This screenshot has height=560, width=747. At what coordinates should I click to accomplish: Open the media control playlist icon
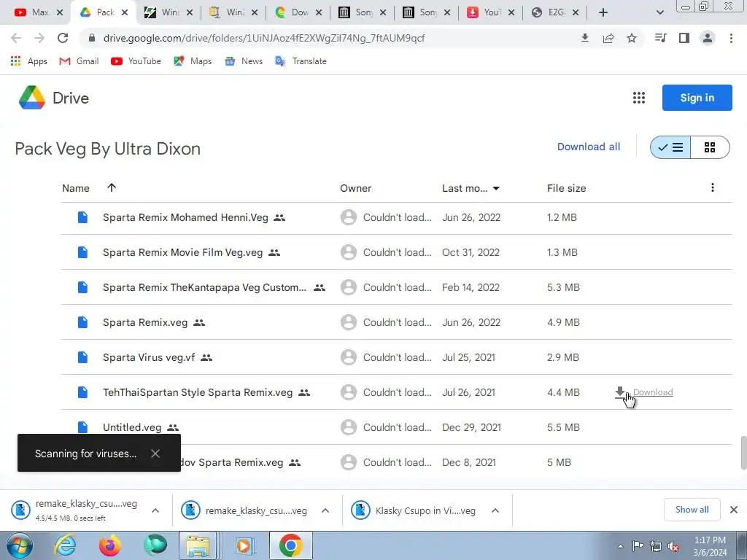[x=661, y=38]
